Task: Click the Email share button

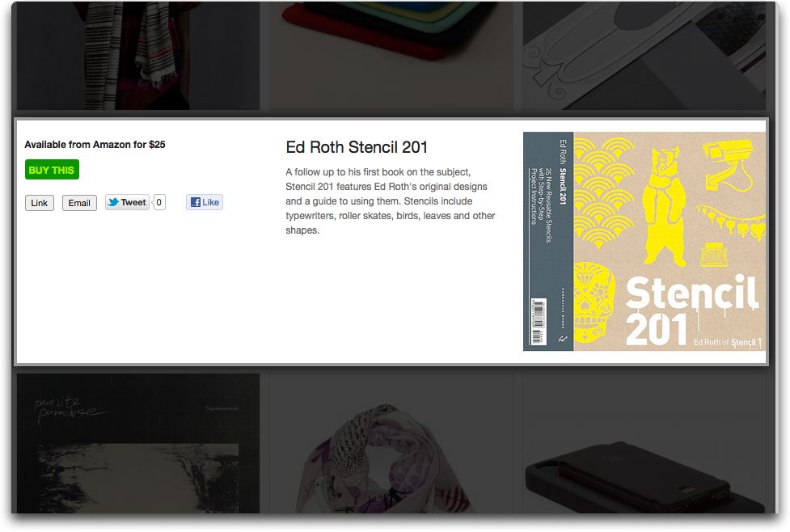Action: point(79,203)
